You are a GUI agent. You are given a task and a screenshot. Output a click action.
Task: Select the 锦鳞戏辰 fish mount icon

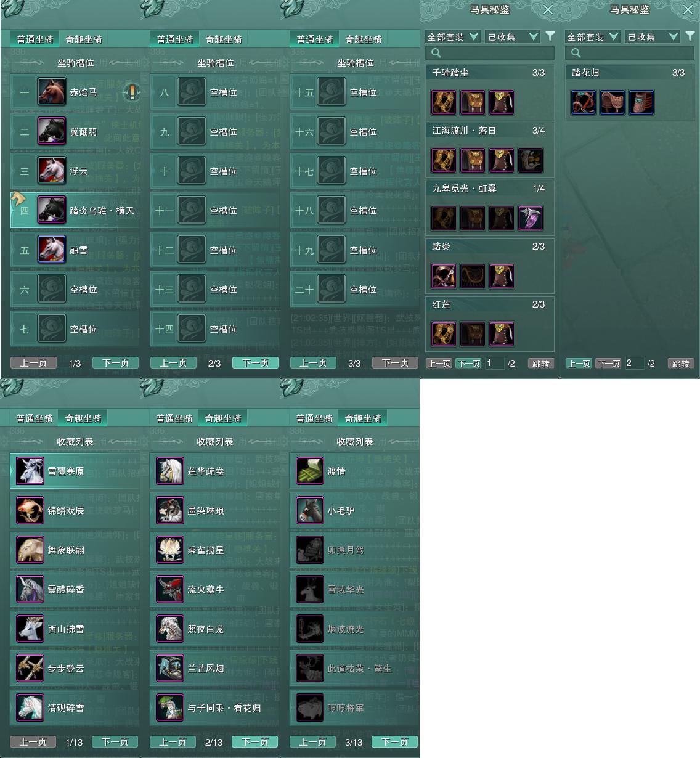click(30, 510)
